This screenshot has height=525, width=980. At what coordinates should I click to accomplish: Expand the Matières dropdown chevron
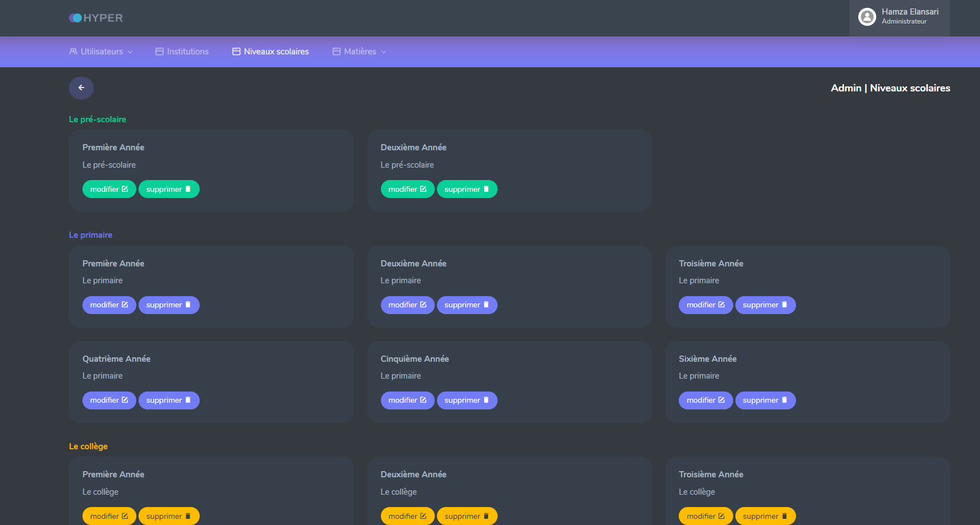[x=384, y=52]
